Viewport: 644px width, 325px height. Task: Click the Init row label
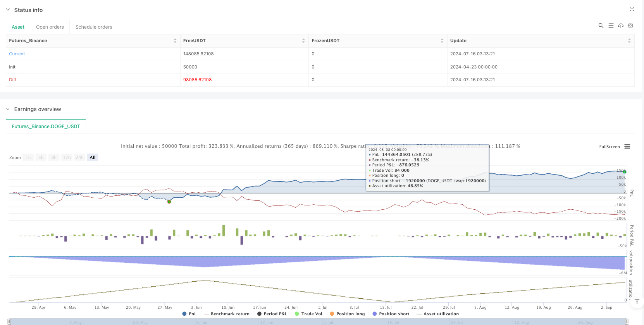[x=12, y=67]
